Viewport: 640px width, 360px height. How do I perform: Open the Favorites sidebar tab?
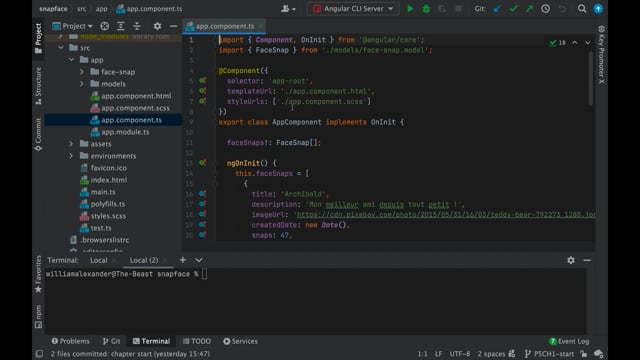click(38, 274)
